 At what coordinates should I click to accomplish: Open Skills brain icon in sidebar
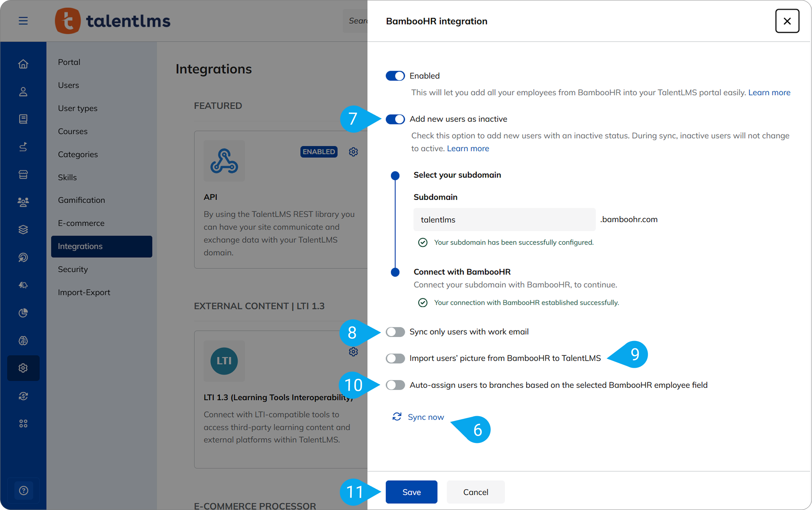[23, 341]
